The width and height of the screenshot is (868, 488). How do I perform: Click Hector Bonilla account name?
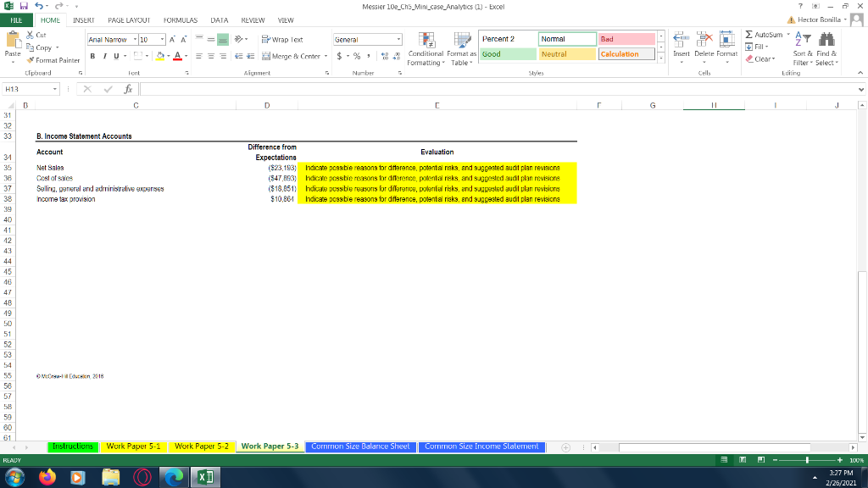[x=818, y=19]
